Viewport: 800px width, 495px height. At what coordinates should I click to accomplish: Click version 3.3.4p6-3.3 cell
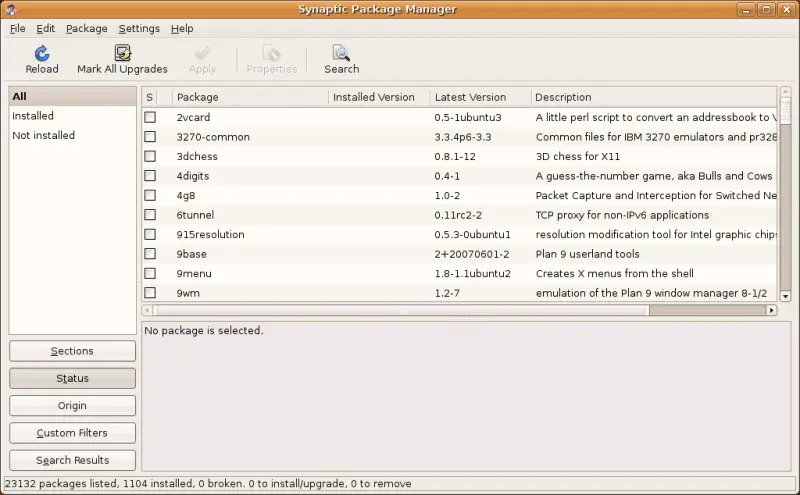click(x=463, y=137)
